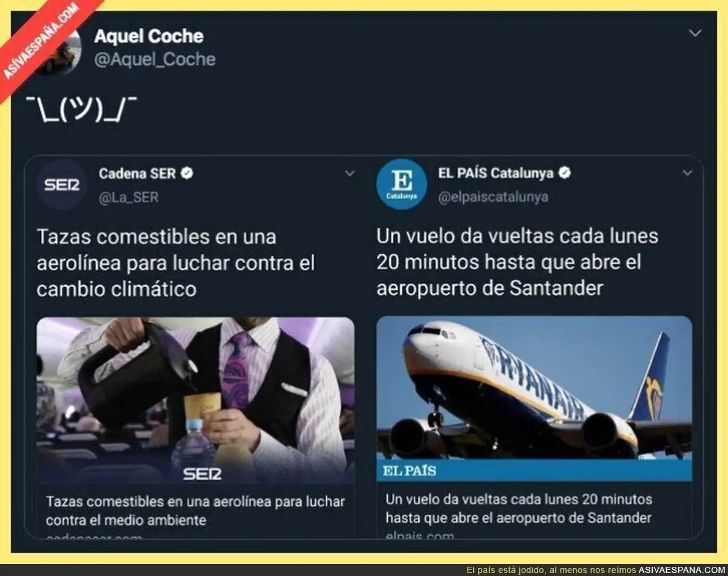Open the @elpaiscatalunya handle
Image resolution: width=728 pixels, height=576 pixels.
(493, 197)
